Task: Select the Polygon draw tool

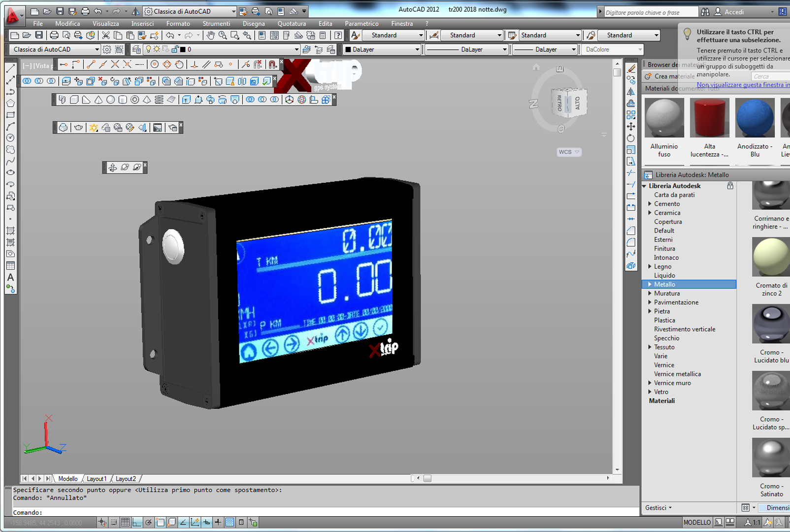Action: [10, 103]
